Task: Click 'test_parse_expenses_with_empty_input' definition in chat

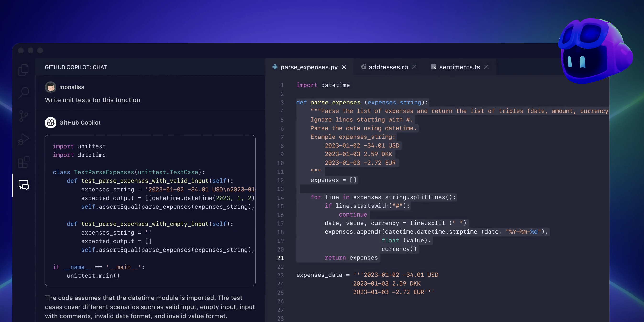Action: 150,224
